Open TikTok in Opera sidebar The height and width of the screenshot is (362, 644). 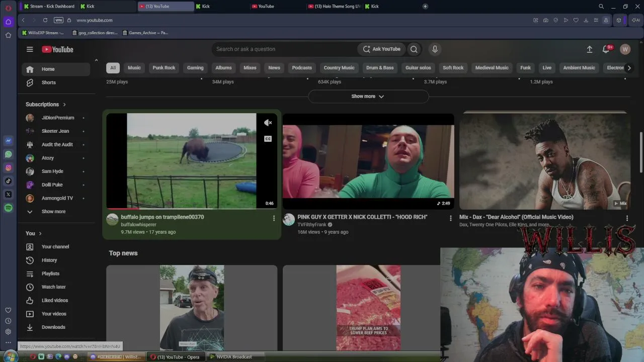(9, 181)
